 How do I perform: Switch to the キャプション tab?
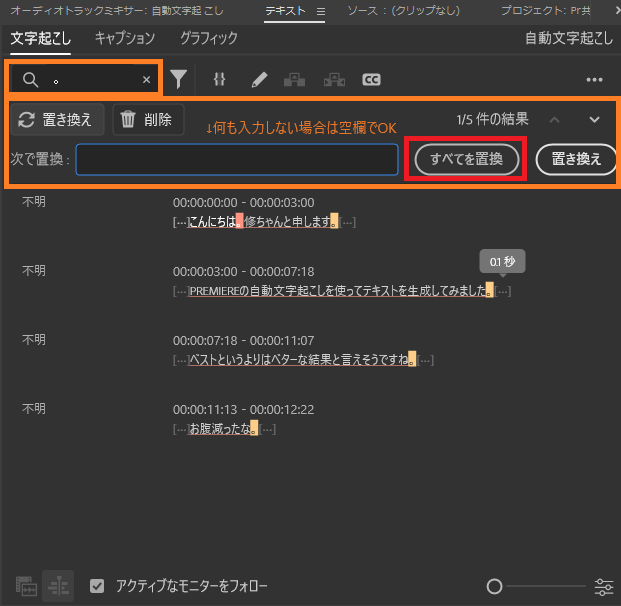[x=125, y=38]
